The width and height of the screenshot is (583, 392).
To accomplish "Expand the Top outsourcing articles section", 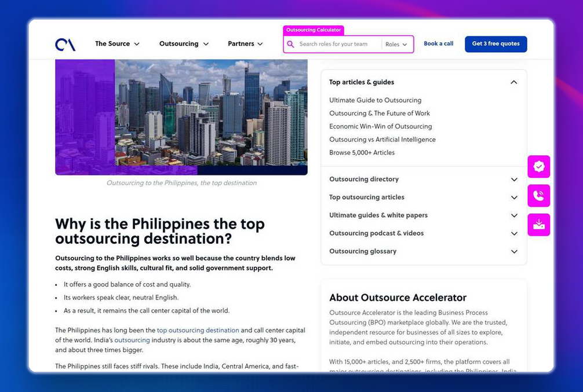I will click(423, 197).
